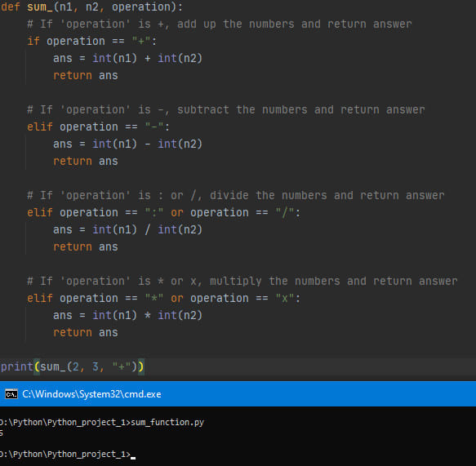Click the last command prompt line with cursor
The height and width of the screenshot is (466, 476).
[68, 455]
